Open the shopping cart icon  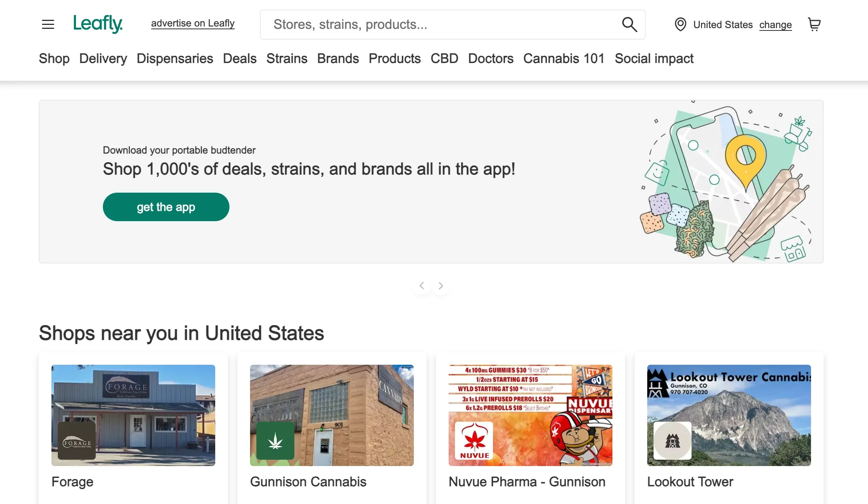(814, 25)
